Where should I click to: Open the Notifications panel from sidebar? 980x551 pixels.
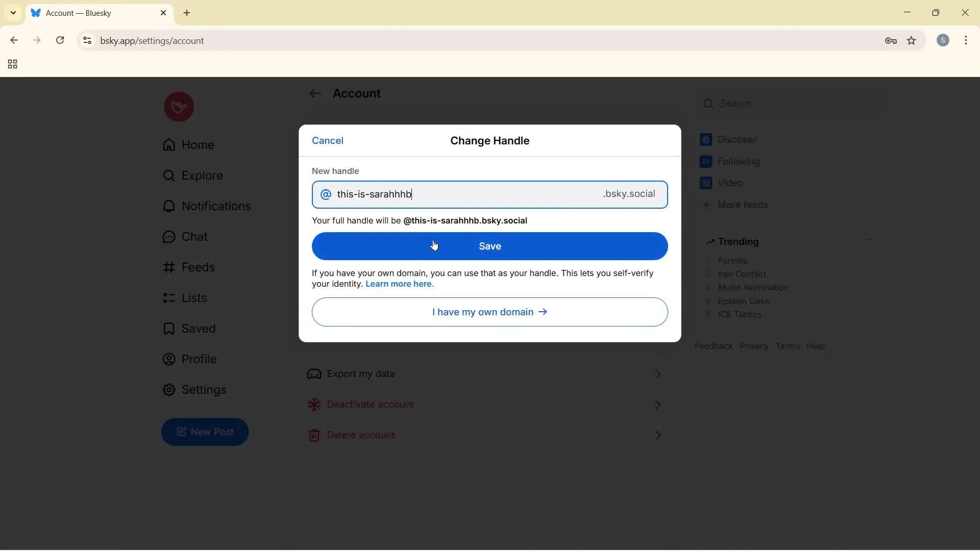pyautogui.click(x=216, y=206)
